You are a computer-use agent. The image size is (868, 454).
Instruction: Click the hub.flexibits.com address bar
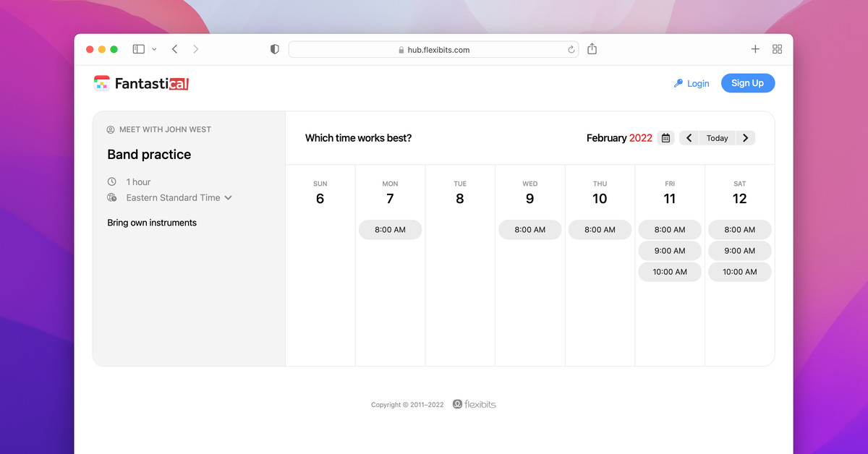433,50
